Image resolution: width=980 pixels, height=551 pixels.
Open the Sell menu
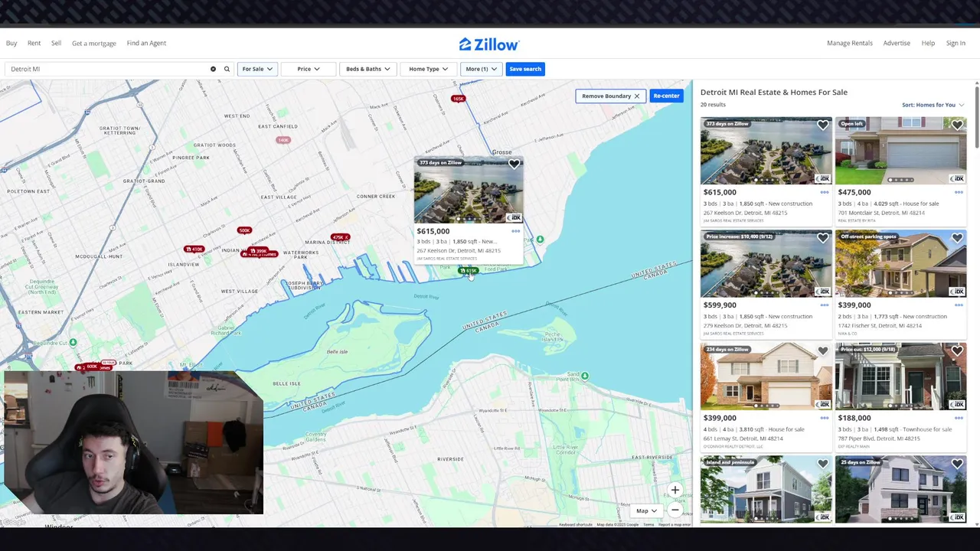coord(56,43)
